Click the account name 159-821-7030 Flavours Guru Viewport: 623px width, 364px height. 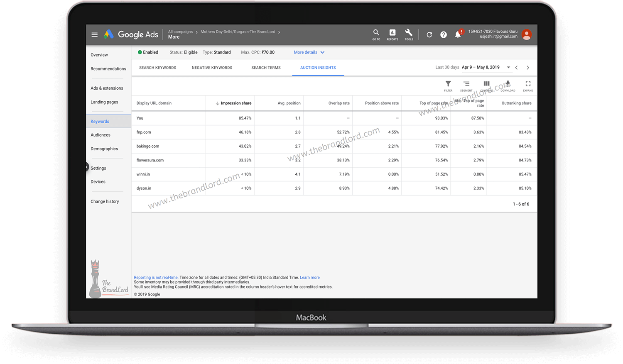(x=493, y=32)
